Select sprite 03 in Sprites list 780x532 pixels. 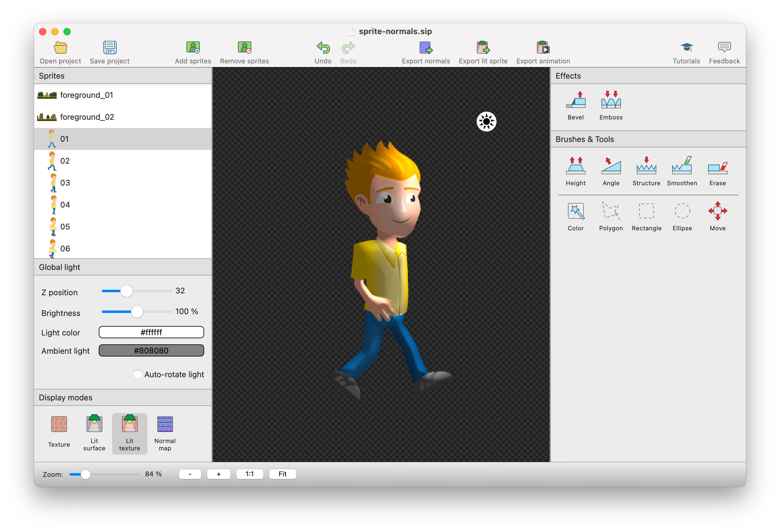pyautogui.click(x=65, y=183)
